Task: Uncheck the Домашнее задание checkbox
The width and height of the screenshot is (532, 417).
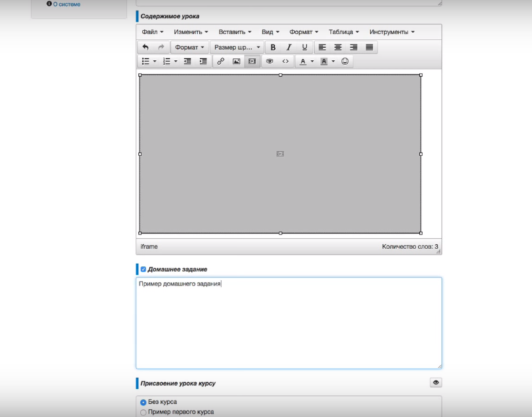Action: pos(143,269)
